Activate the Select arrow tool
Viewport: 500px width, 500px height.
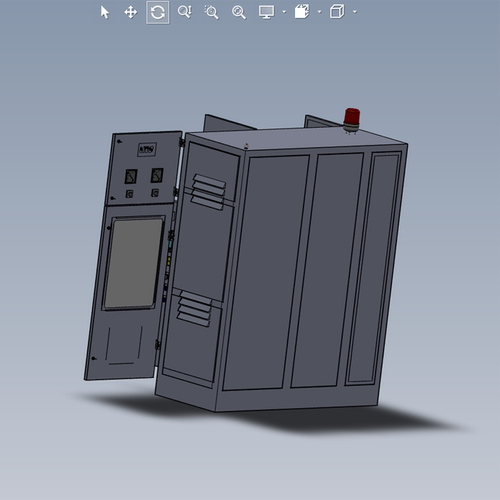pos(105,13)
